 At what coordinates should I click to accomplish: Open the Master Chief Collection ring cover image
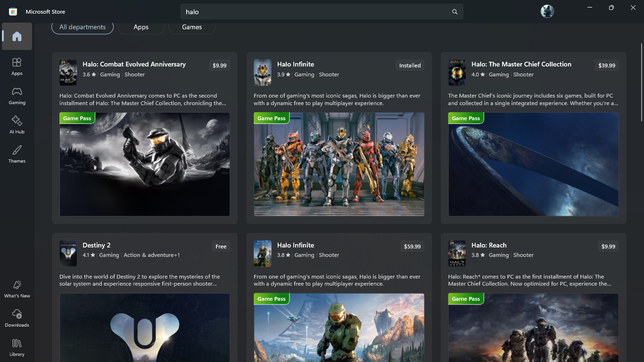point(534,164)
